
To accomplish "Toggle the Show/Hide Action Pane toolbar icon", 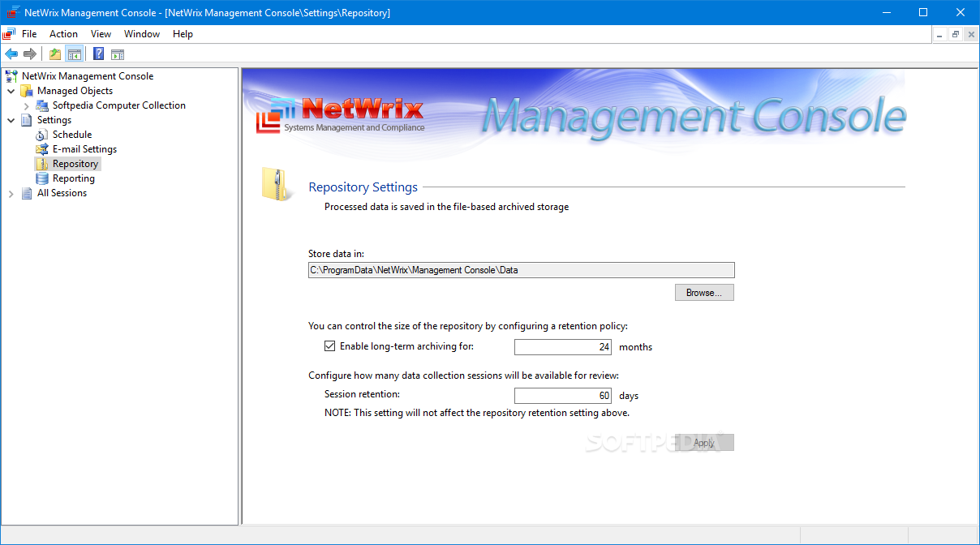I will click(118, 54).
